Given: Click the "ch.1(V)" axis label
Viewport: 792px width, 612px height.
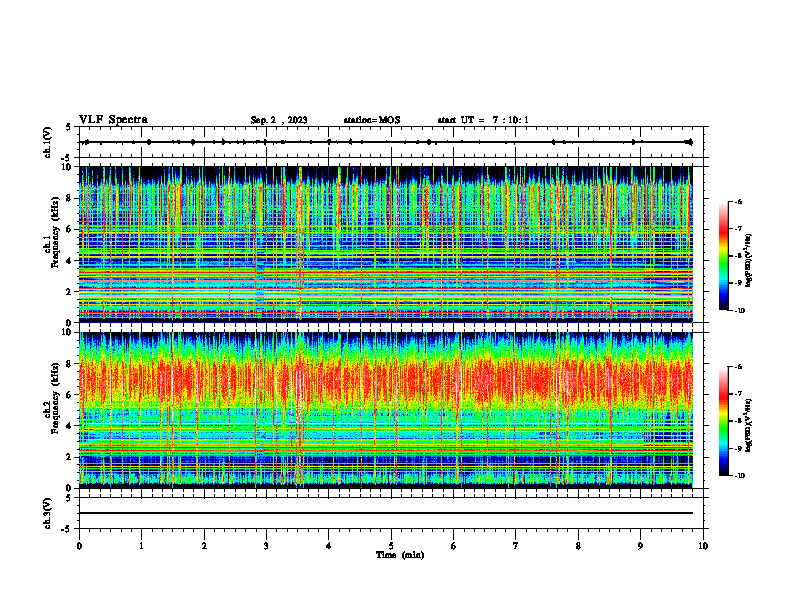Looking at the screenshot, I should pos(47,142).
